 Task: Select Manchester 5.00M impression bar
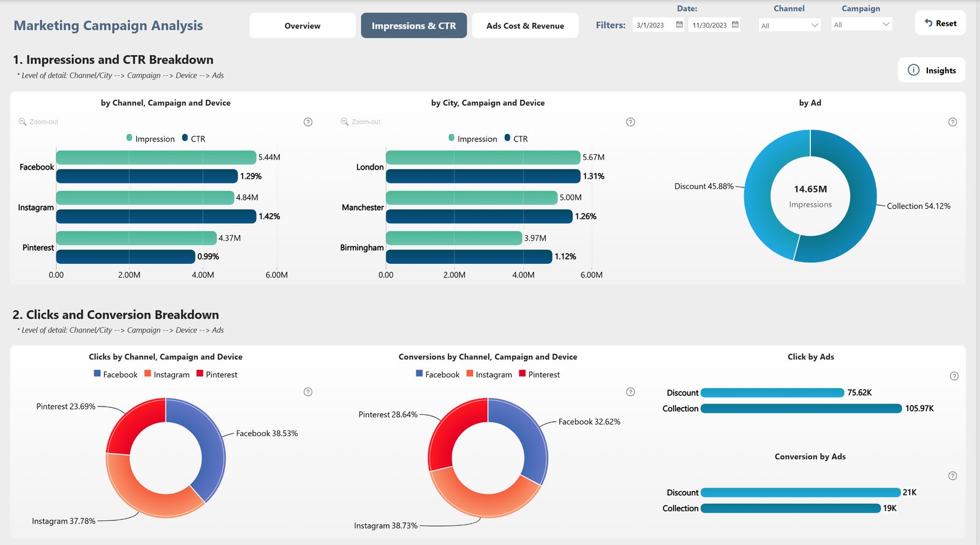coord(472,198)
